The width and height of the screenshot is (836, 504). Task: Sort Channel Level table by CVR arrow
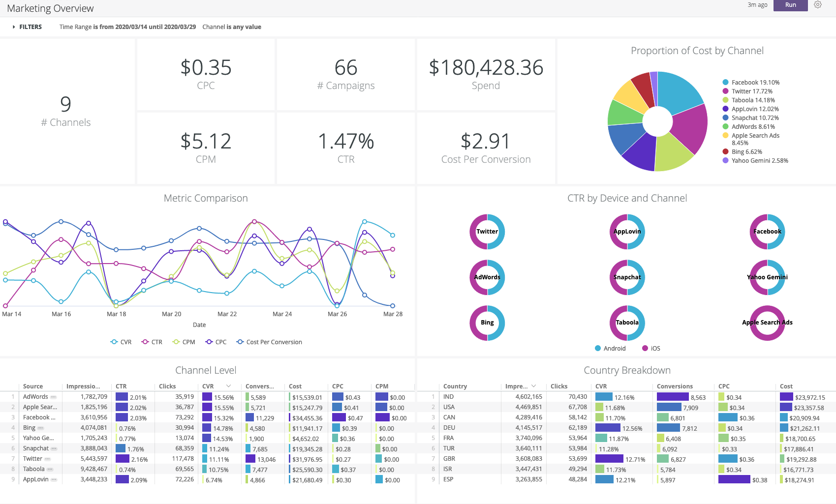tap(229, 386)
